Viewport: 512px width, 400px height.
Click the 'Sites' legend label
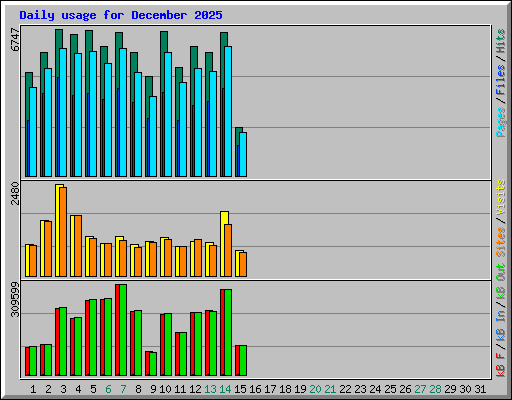[501, 242]
